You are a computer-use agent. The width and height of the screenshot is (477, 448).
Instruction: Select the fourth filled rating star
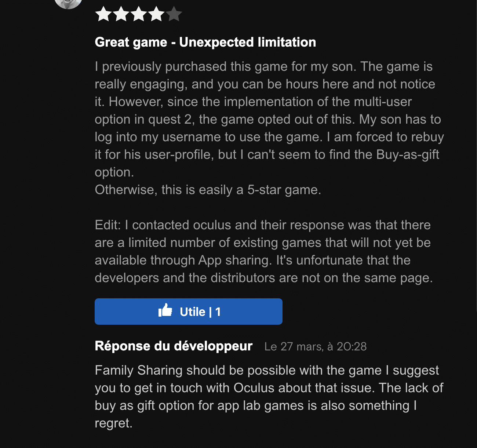156,15
